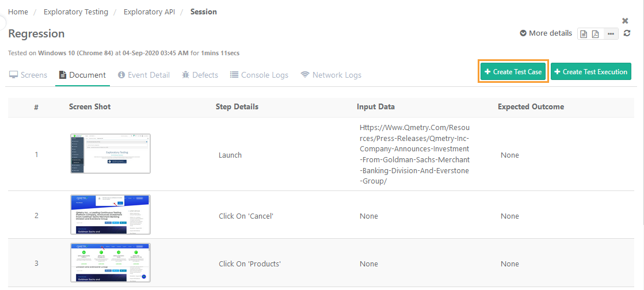Click the Step Details column header

tap(237, 107)
